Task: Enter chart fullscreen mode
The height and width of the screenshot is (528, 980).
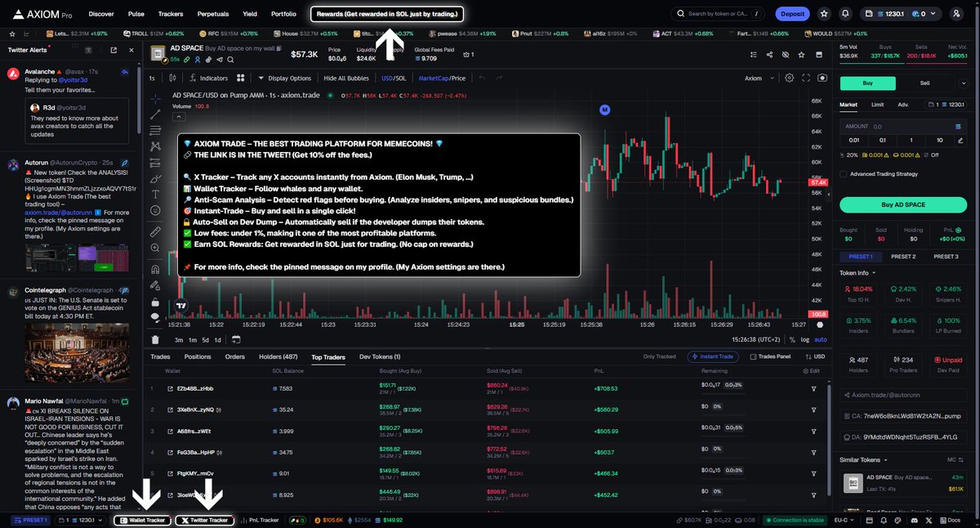Action: click(x=805, y=78)
